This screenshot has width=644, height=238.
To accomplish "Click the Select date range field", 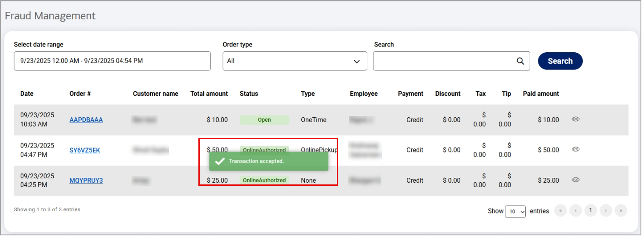I will pos(112,61).
